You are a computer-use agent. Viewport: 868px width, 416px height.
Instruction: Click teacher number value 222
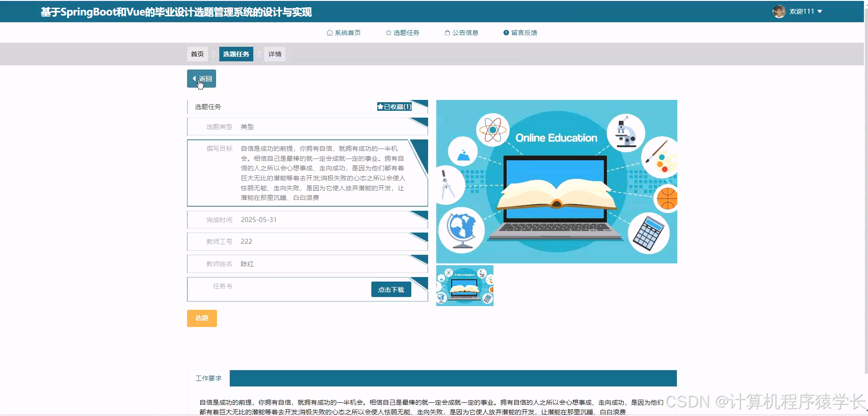pyautogui.click(x=247, y=242)
